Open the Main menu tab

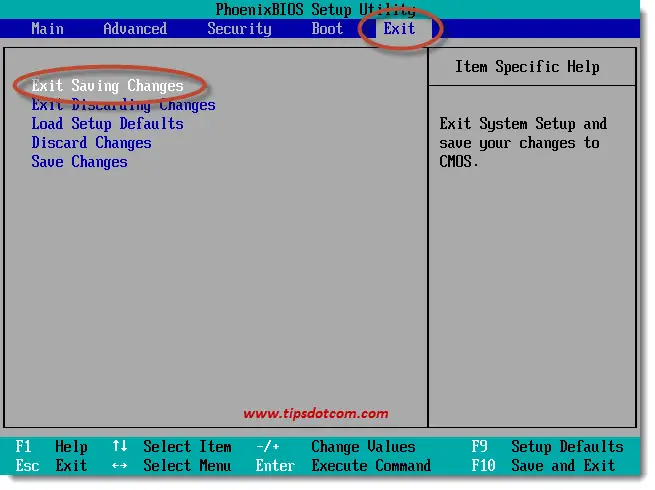[x=47, y=29]
